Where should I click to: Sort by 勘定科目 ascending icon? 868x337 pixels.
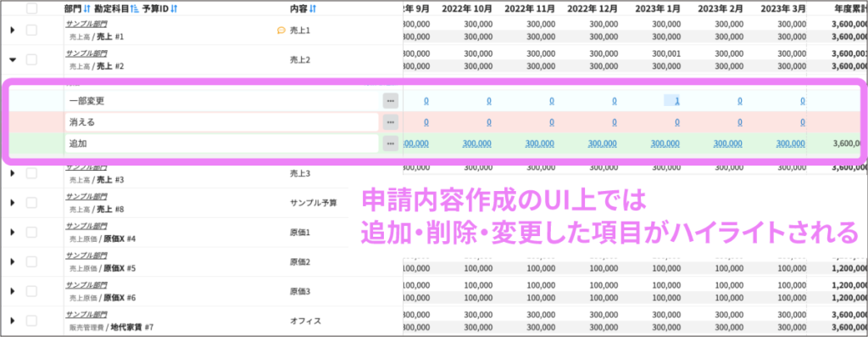tap(135, 8)
